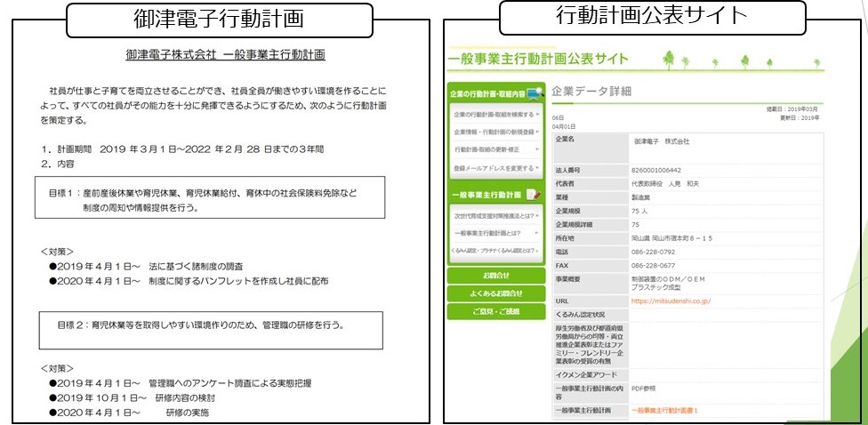The height and width of the screenshot is (425, 868).
Task: Click the bullet about パンフレットを作成し社員に配布
Action: tap(189, 281)
